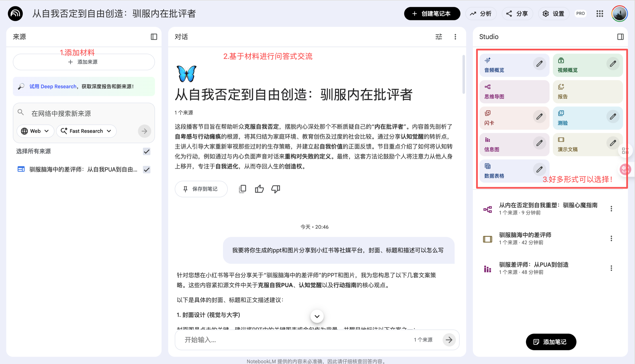This screenshot has width=635, height=364.
Task: Open the conversation three-dot menu
Action: tap(455, 37)
